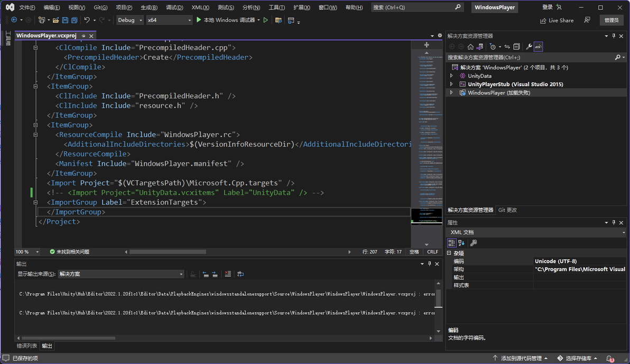This screenshot has height=364, width=630.
Task: Click the New Project toolbar icon
Action: click(x=41, y=20)
